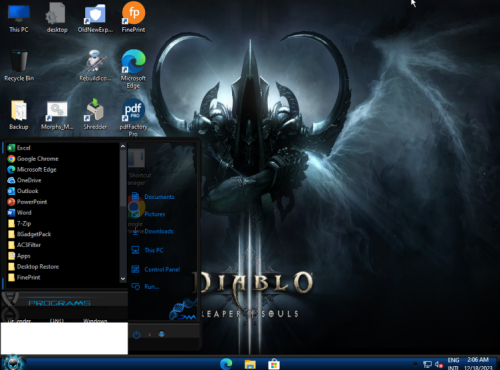Viewport: 500px width, 370px height.
Task: Click the muted volume tray icon
Action: pyautogui.click(x=439, y=364)
